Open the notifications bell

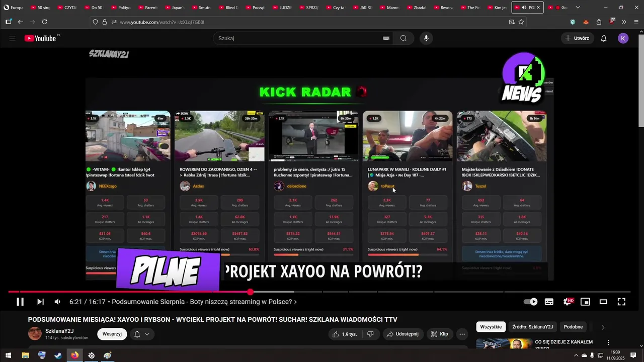(x=604, y=38)
